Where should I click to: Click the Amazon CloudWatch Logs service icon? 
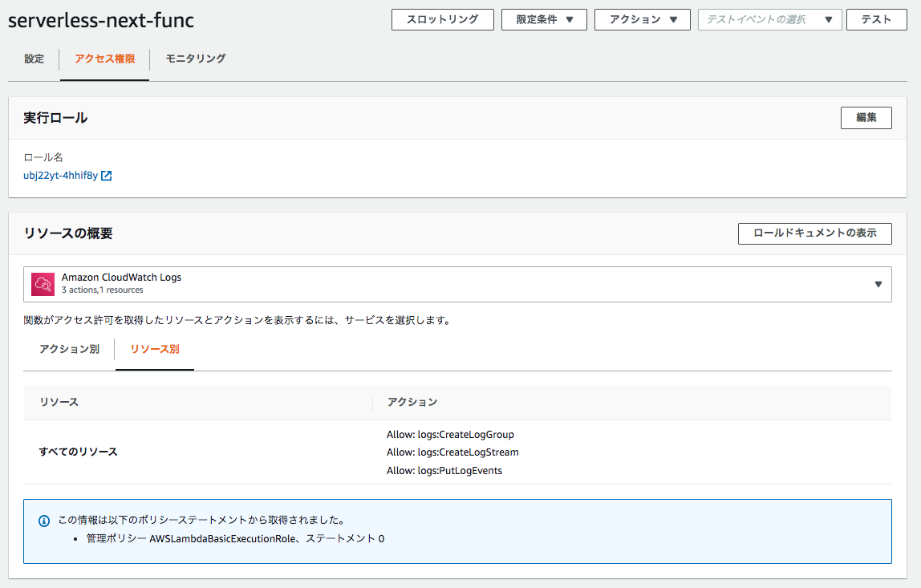click(x=42, y=283)
